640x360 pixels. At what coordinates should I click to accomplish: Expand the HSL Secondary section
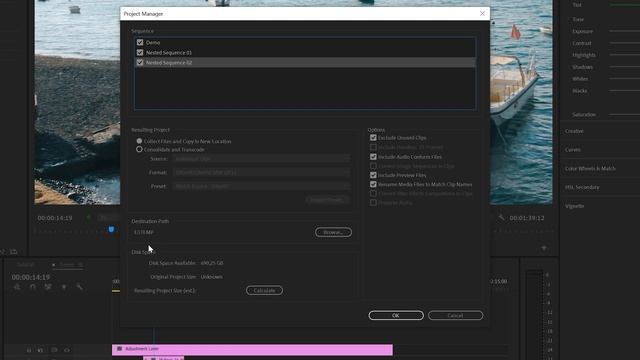(x=582, y=187)
